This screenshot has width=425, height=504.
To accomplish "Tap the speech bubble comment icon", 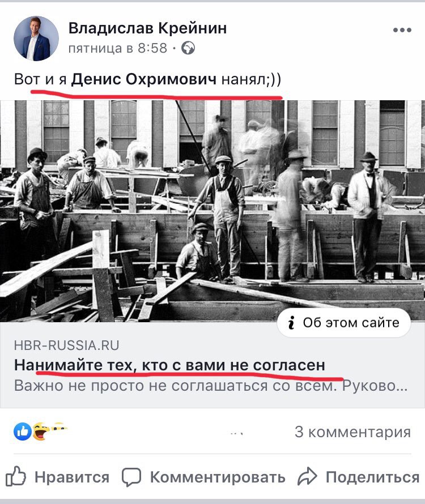I will coord(131,477).
